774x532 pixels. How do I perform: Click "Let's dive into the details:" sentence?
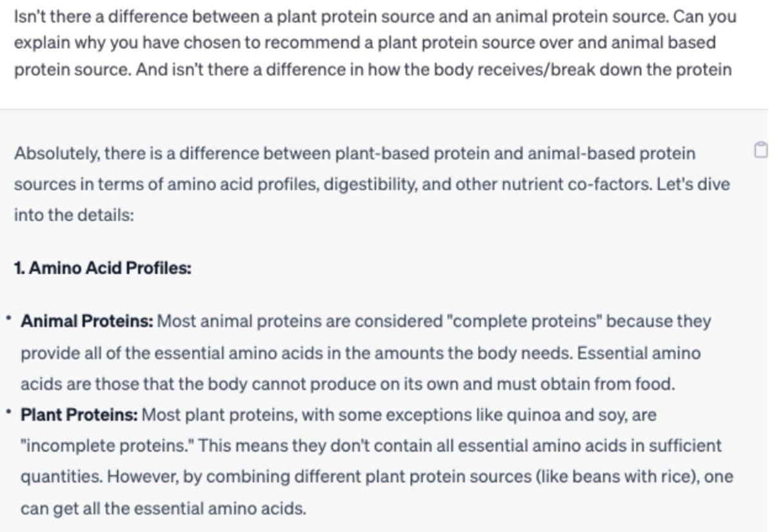(x=372, y=199)
